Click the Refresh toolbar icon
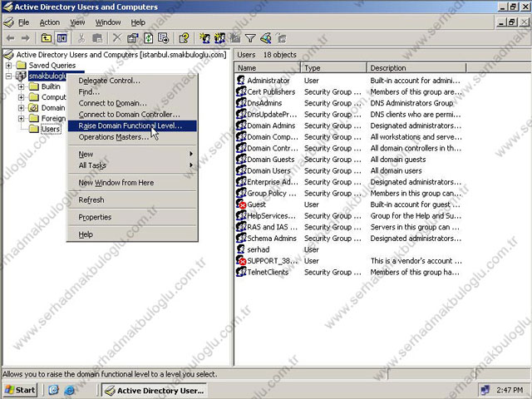 point(148,38)
